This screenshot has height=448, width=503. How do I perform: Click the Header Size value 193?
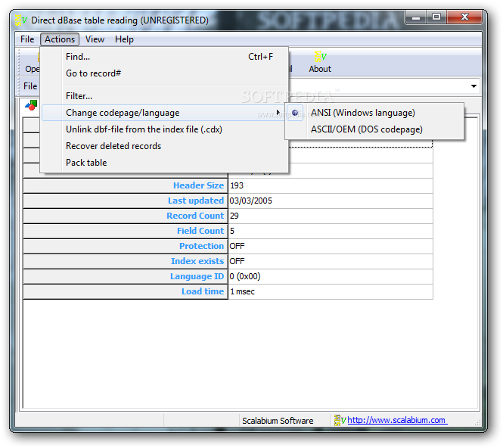(237, 185)
